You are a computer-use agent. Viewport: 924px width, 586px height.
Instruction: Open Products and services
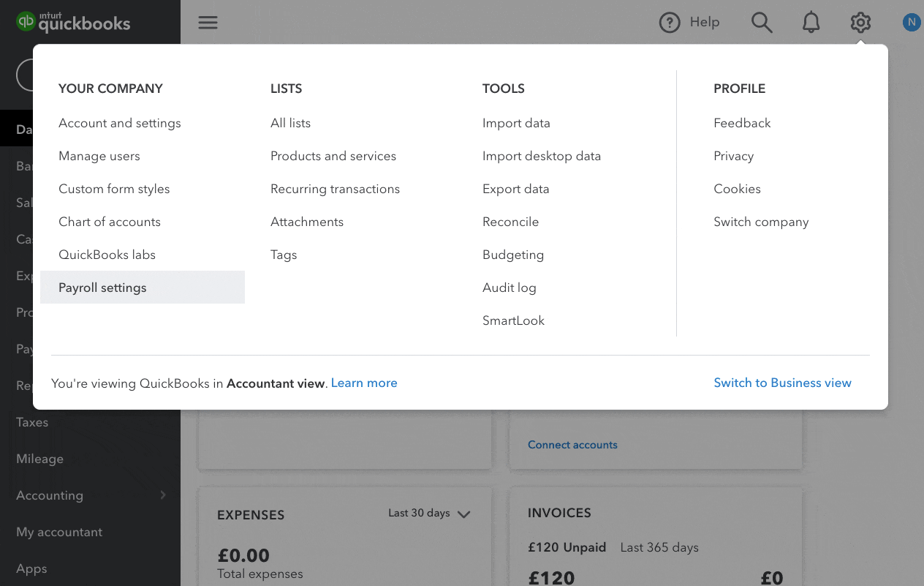coord(333,156)
